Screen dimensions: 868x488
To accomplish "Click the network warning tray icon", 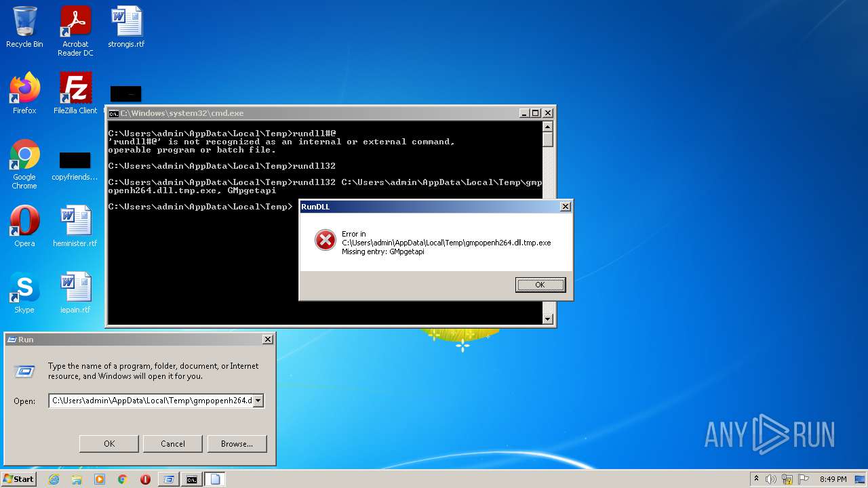I will pos(787,479).
